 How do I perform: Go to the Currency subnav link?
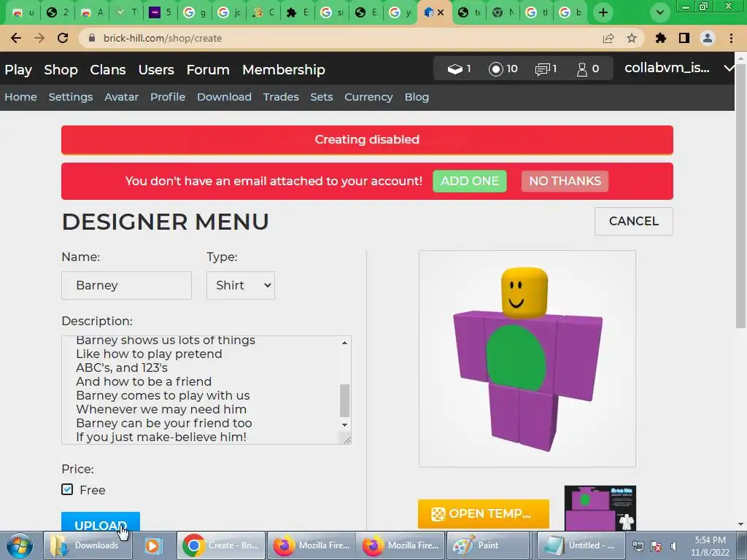tap(368, 97)
